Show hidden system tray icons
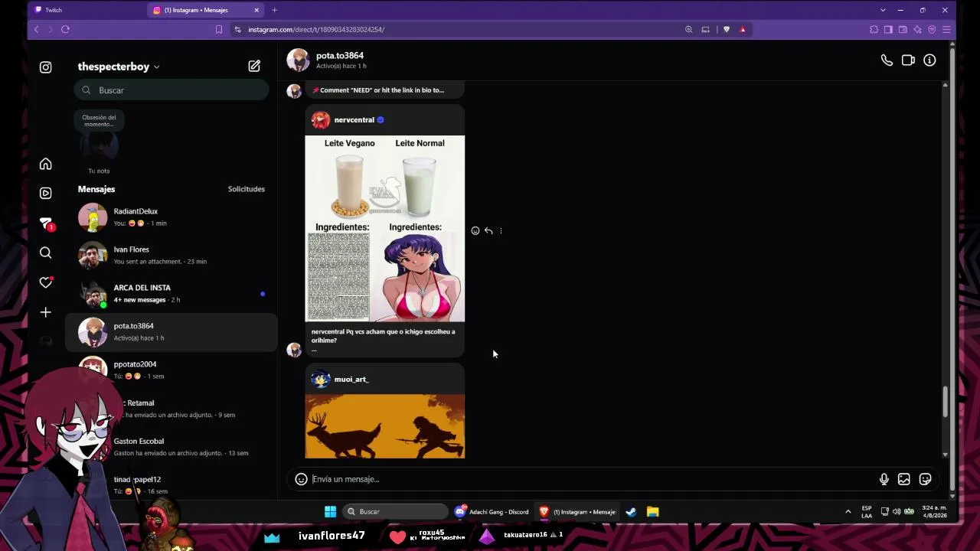 pos(848,511)
